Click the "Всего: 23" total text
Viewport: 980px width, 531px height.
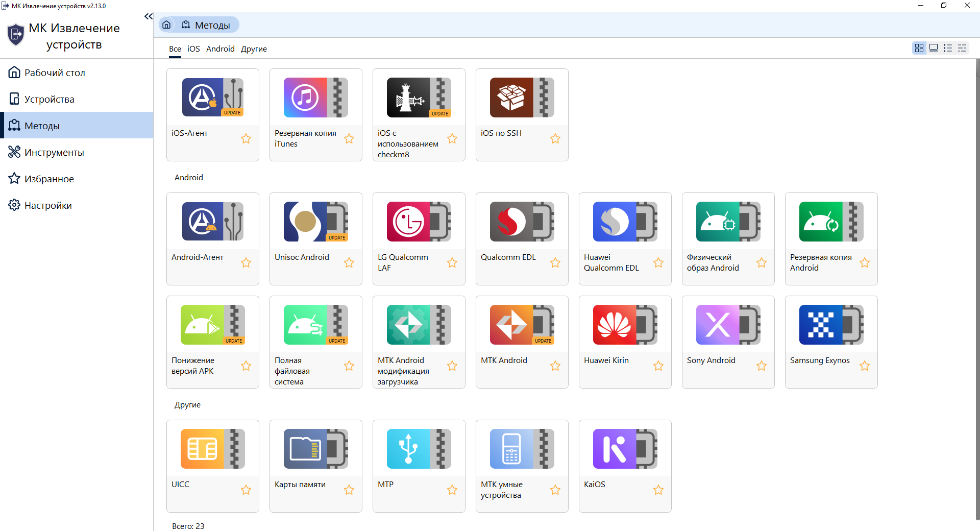(188, 526)
